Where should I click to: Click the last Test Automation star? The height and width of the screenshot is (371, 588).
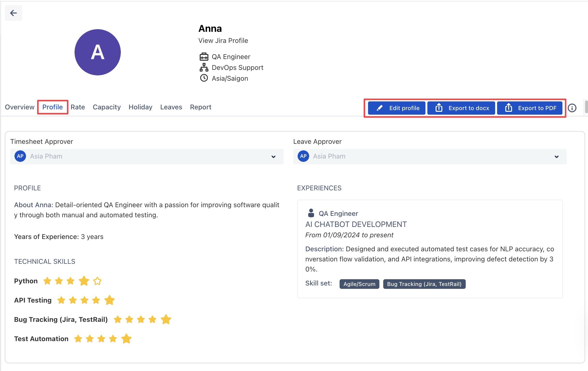click(126, 338)
